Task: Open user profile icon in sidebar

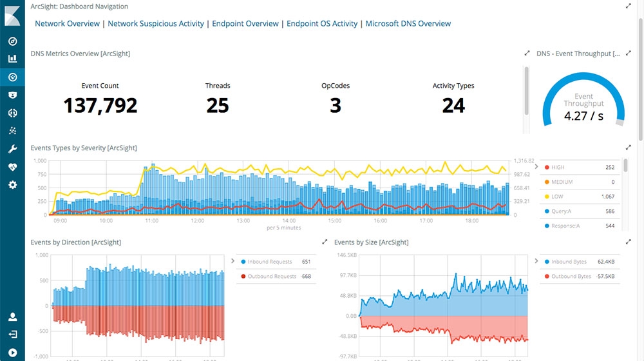Action: coord(13,317)
